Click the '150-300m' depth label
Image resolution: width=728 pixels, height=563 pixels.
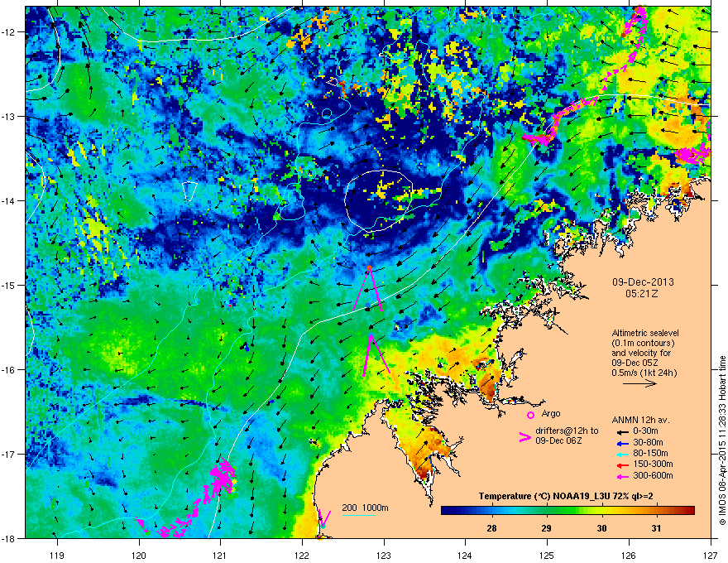(x=653, y=464)
